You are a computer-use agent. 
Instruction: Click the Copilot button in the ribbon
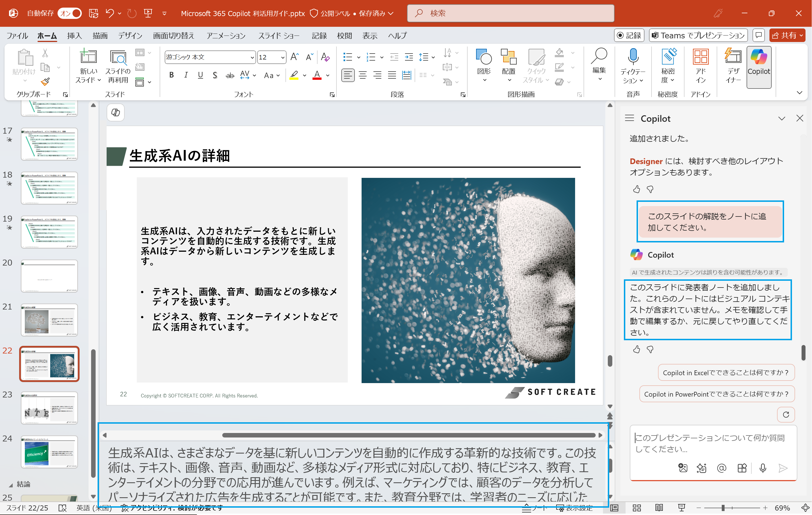click(x=759, y=67)
